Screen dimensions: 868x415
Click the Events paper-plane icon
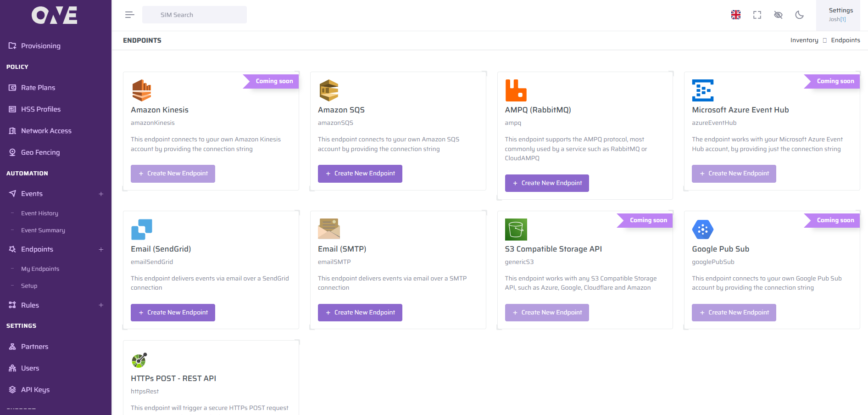[12, 194]
